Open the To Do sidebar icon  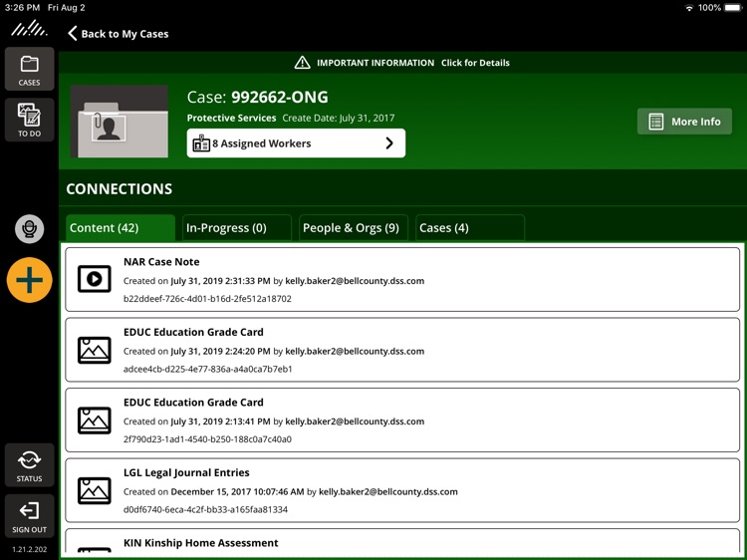pos(30,121)
